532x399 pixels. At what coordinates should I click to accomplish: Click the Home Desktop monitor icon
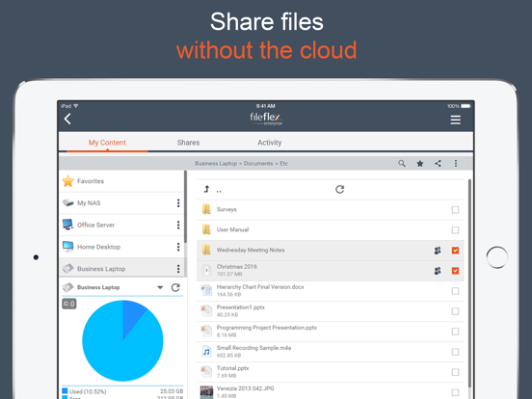point(67,247)
